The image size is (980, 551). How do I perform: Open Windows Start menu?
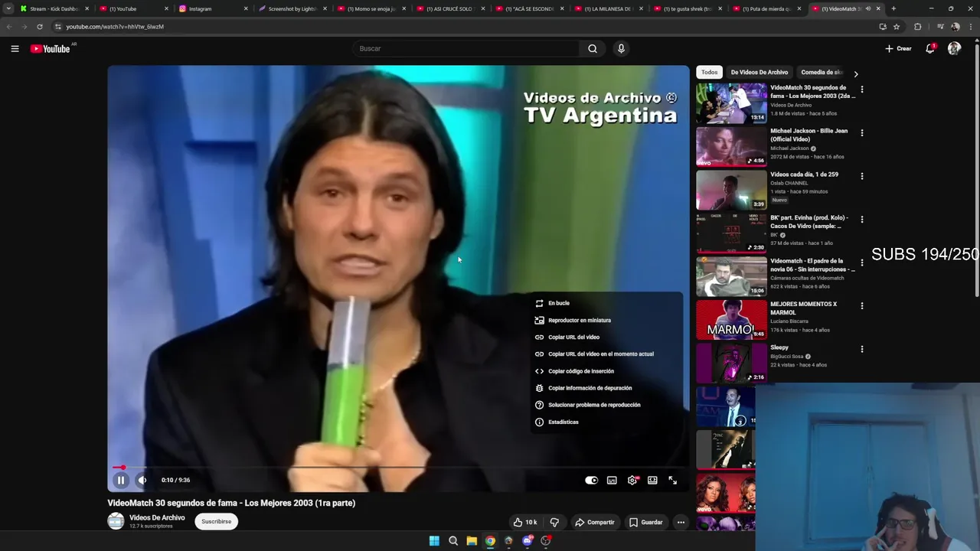point(434,541)
